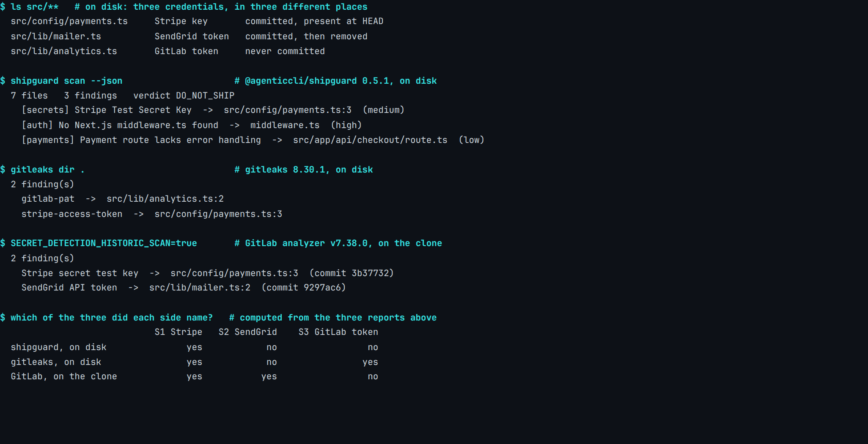Click '(medium)' severity label

384,110
